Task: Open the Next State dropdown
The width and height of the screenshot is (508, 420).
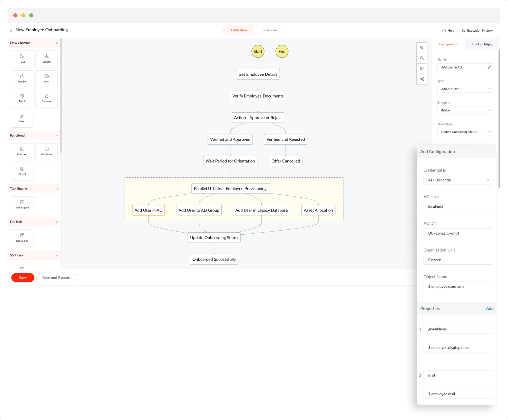Action: pos(465,132)
